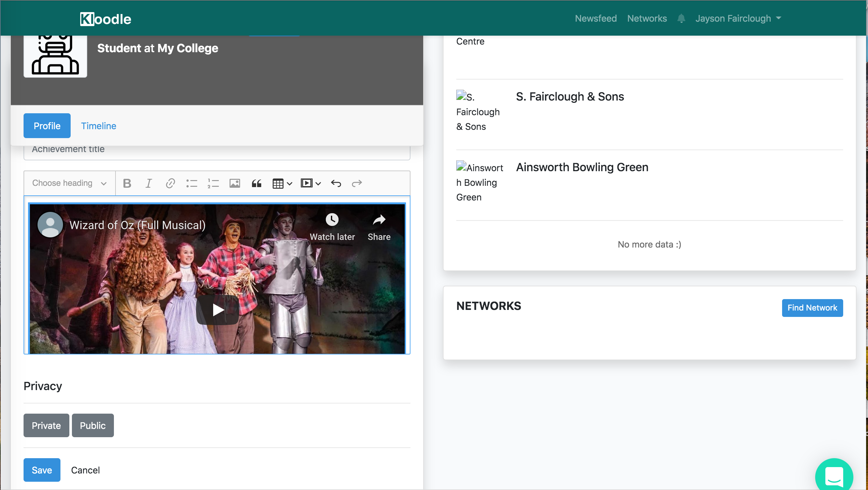Open Jayson Fairclough user menu

coord(738,18)
